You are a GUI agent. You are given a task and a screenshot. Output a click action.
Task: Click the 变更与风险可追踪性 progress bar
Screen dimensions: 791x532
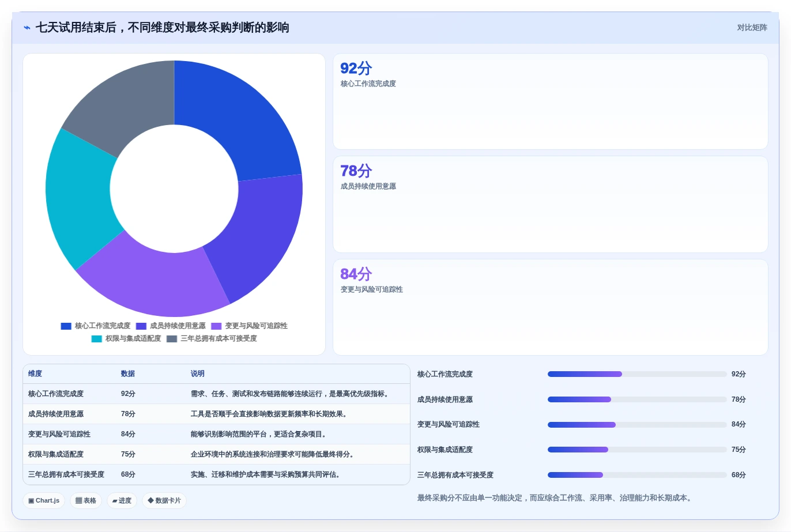tap(637, 425)
